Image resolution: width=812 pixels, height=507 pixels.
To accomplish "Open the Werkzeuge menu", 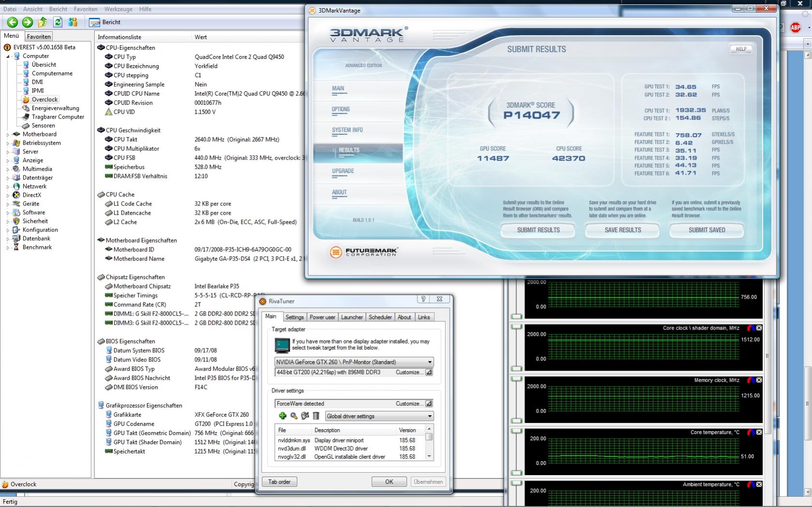I will [118, 9].
